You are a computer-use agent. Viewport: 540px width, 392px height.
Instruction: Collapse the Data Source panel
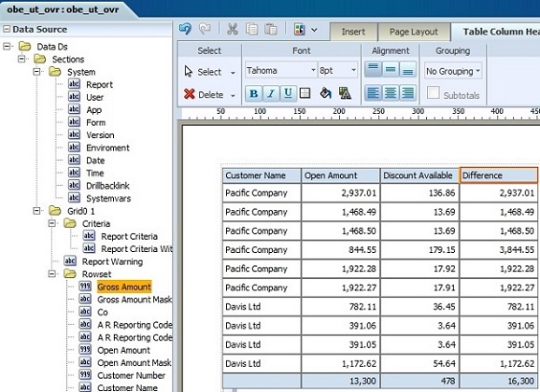tap(7, 29)
